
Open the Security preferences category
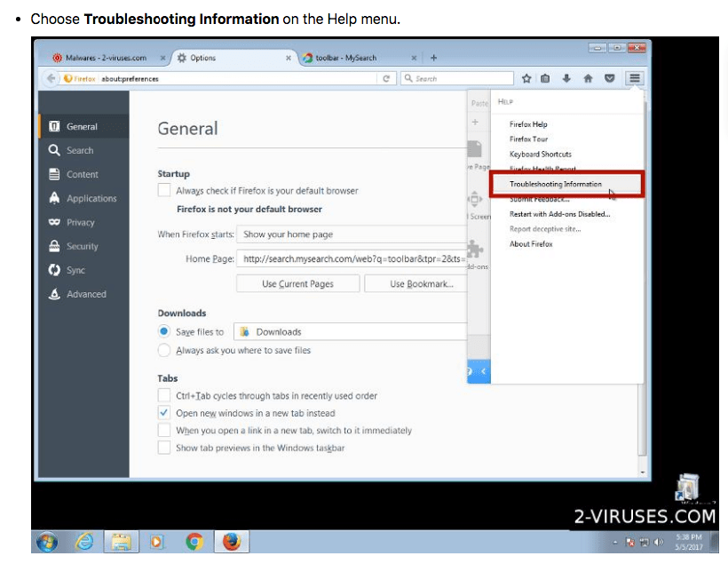[84, 246]
